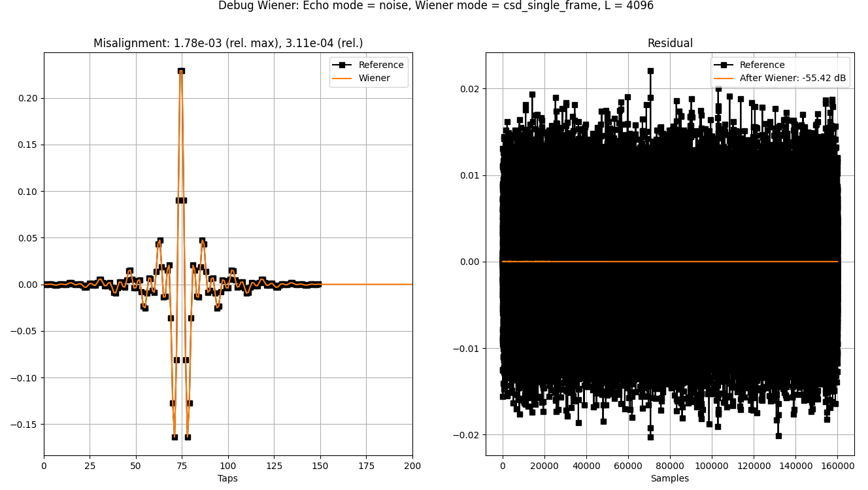Viewport: 868px width, 490px height.
Task: Click the '0.20' y-axis tick in left plot
Action: [29, 98]
